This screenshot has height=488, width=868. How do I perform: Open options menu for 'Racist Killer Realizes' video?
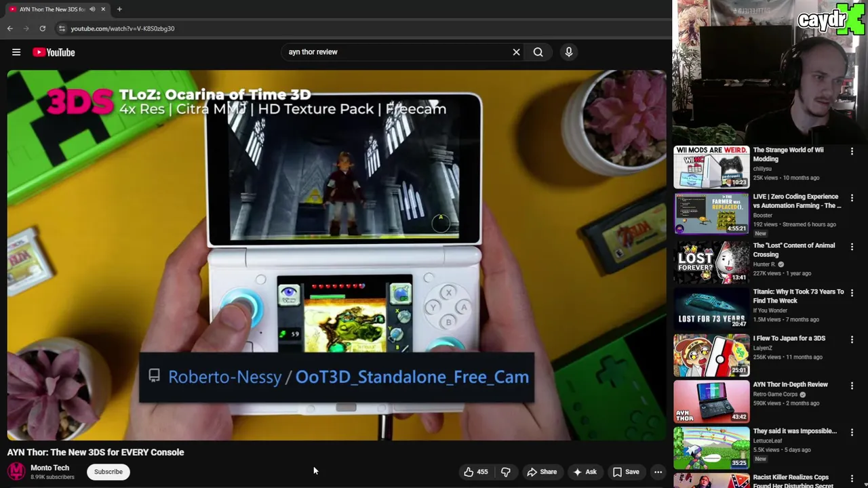(x=852, y=479)
